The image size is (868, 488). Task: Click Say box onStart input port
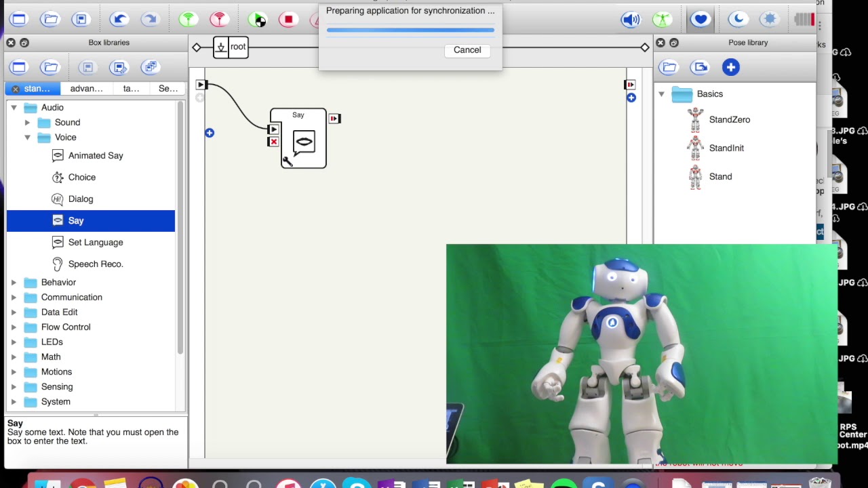tap(273, 129)
